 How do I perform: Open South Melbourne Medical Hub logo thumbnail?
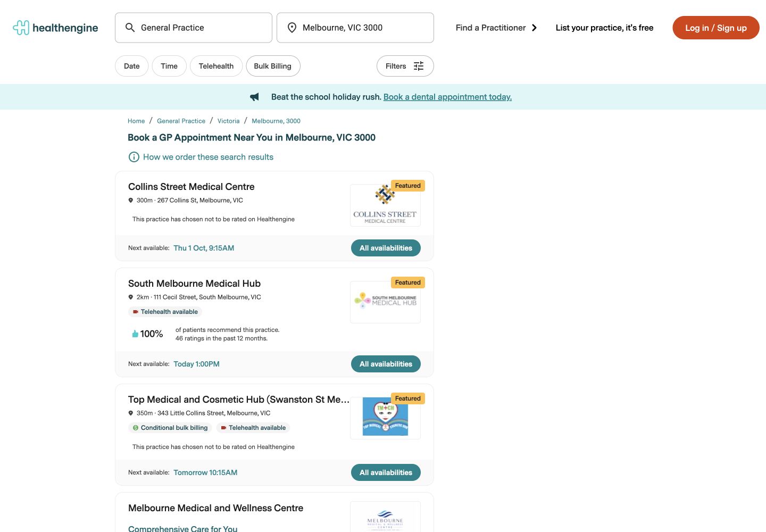(x=385, y=302)
